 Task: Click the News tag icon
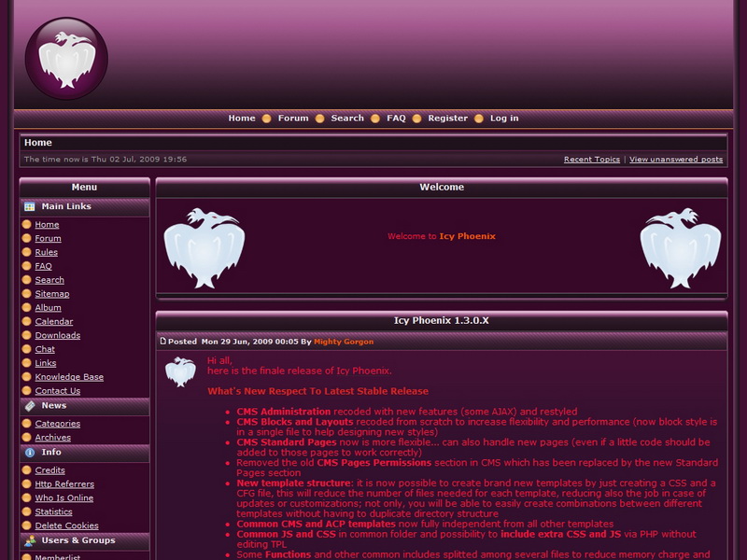30,406
